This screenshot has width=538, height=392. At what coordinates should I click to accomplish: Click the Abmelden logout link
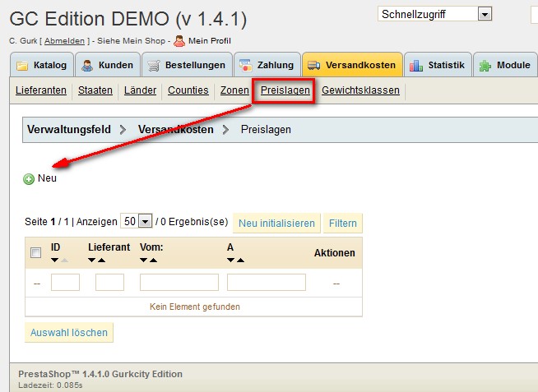[63, 40]
